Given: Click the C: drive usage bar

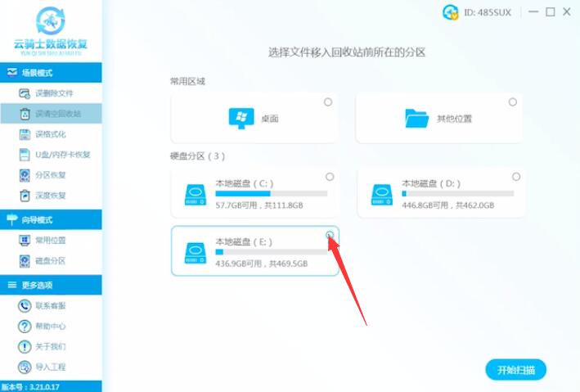Looking at the screenshot, I should (272, 194).
